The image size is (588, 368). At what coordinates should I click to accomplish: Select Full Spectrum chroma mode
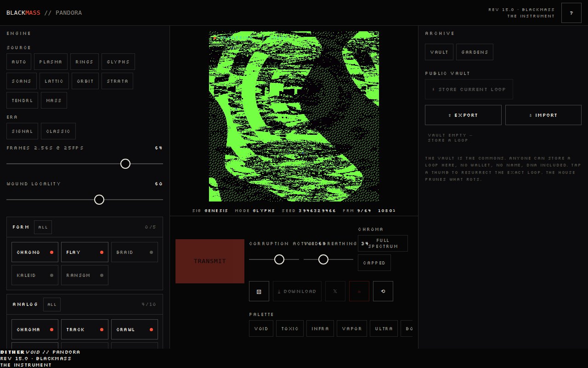pos(383,243)
